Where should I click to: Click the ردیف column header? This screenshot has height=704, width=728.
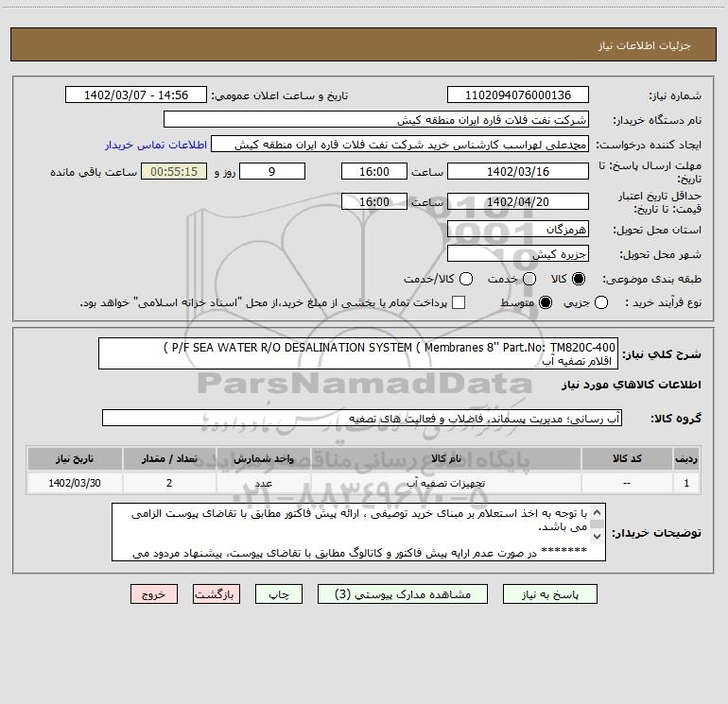(686, 458)
